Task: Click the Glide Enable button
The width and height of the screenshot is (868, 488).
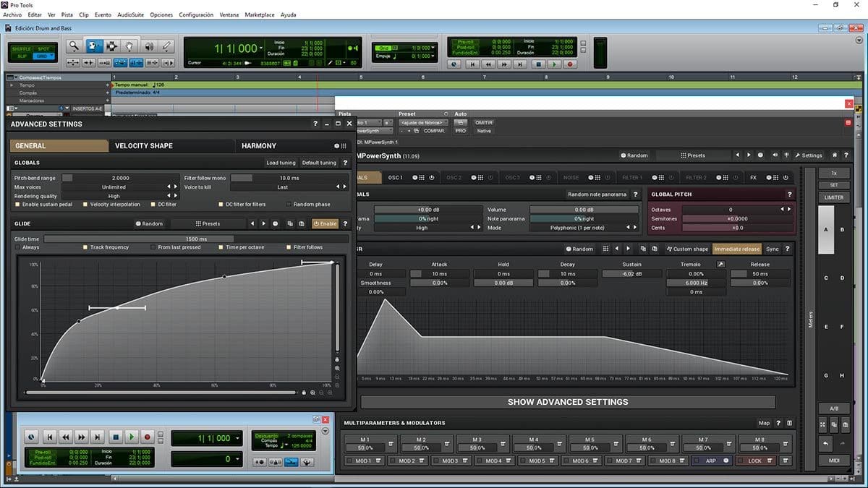Action: pos(325,224)
